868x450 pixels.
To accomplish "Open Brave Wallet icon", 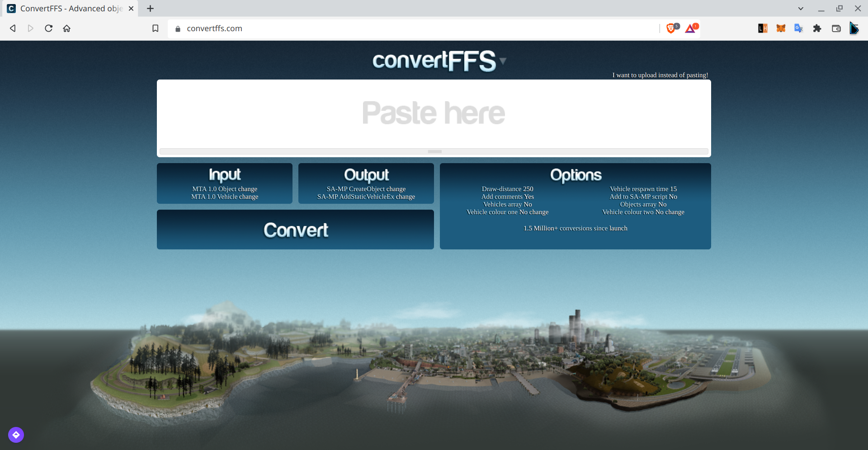I will click(x=836, y=28).
